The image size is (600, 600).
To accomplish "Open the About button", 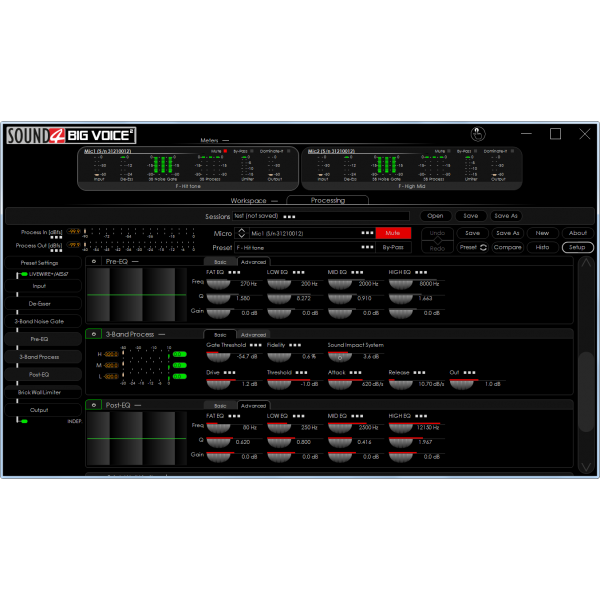I will [x=577, y=233].
